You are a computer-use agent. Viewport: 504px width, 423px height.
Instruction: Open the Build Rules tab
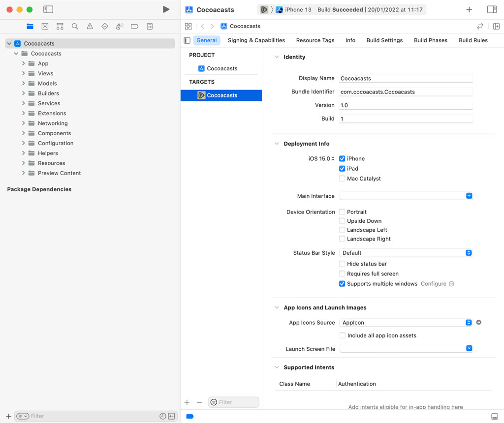[x=473, y=40]
